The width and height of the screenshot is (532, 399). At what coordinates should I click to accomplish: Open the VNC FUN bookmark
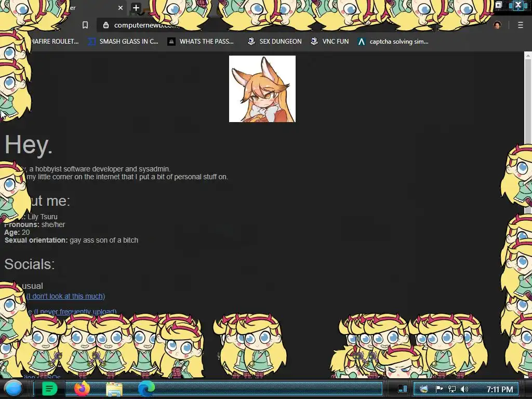(330, 42)
